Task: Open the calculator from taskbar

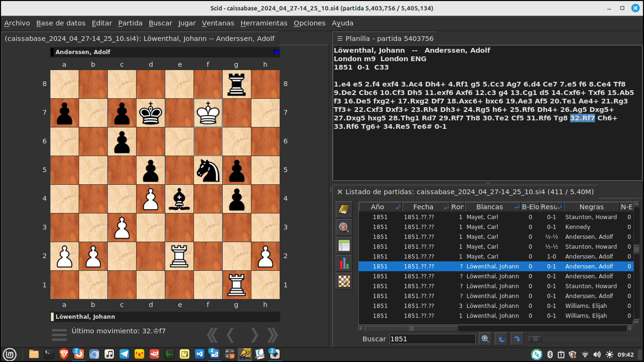Action: tap(230, 354)
